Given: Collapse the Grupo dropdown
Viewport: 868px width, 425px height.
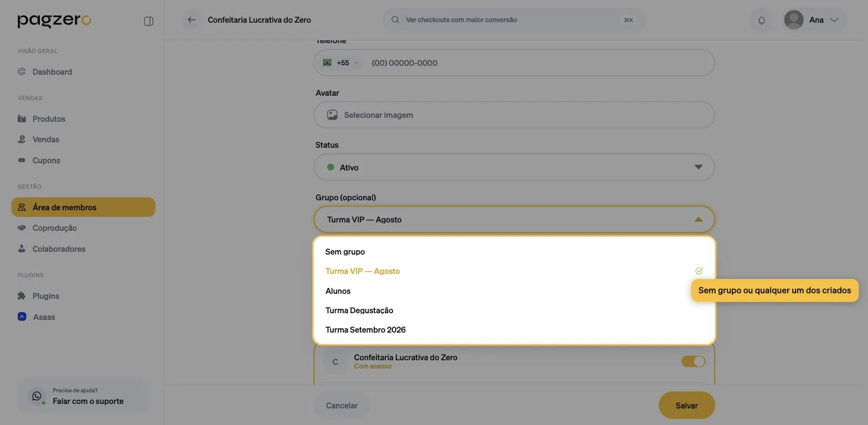Looking at the screenshot, I should pos(699,220).
